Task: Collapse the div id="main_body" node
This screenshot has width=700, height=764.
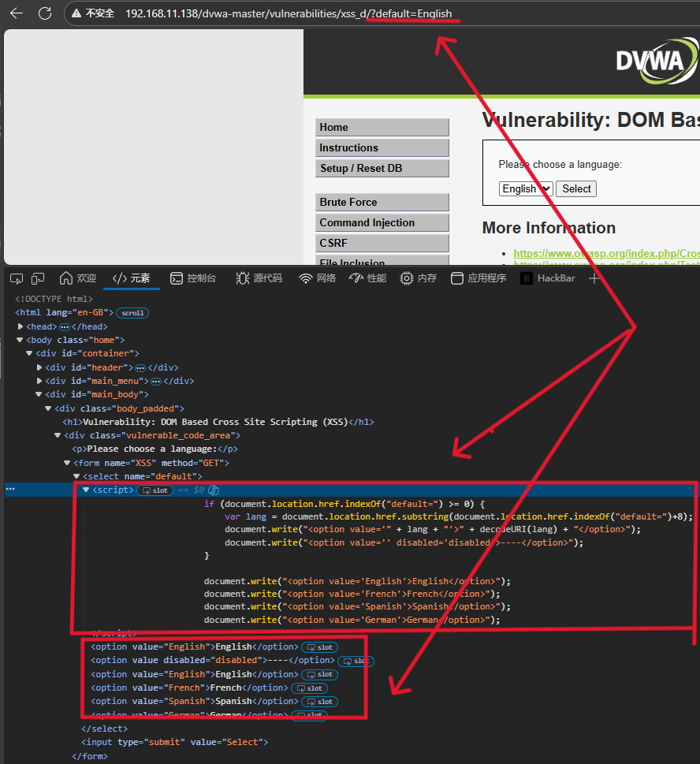Action: 40,394
